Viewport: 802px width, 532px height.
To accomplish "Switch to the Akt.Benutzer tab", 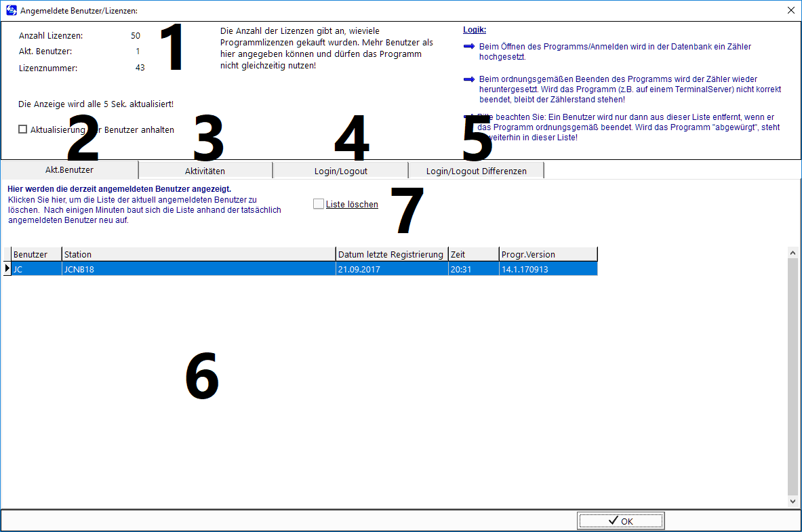I will (x=70, y=170).
